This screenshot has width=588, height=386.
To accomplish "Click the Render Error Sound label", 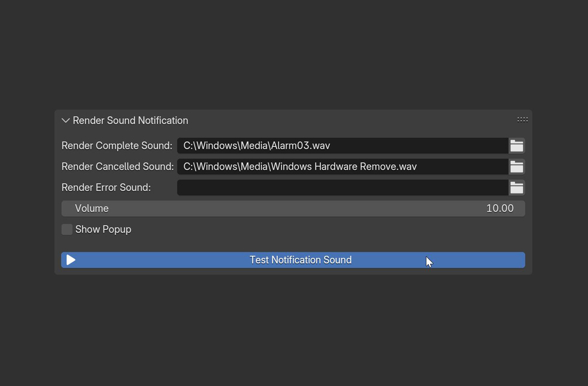I will (106, 188).
